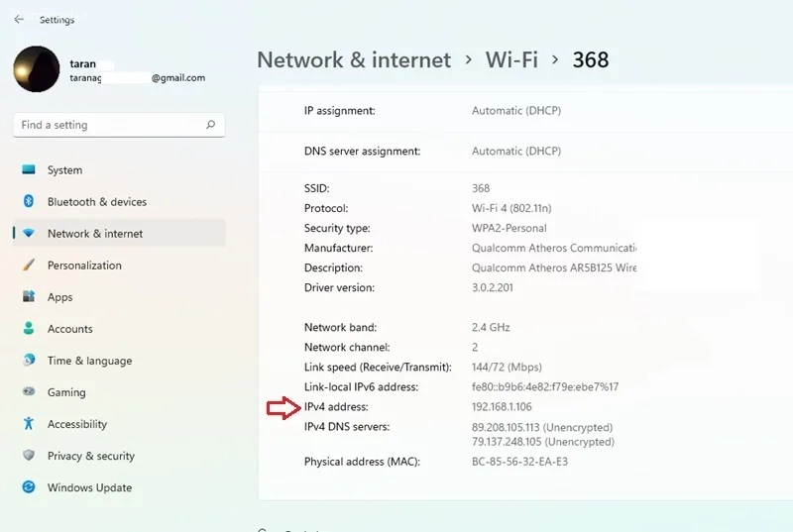Click the Bluetooth icon in sidebar
793x532 pixels.
(29, 201)
